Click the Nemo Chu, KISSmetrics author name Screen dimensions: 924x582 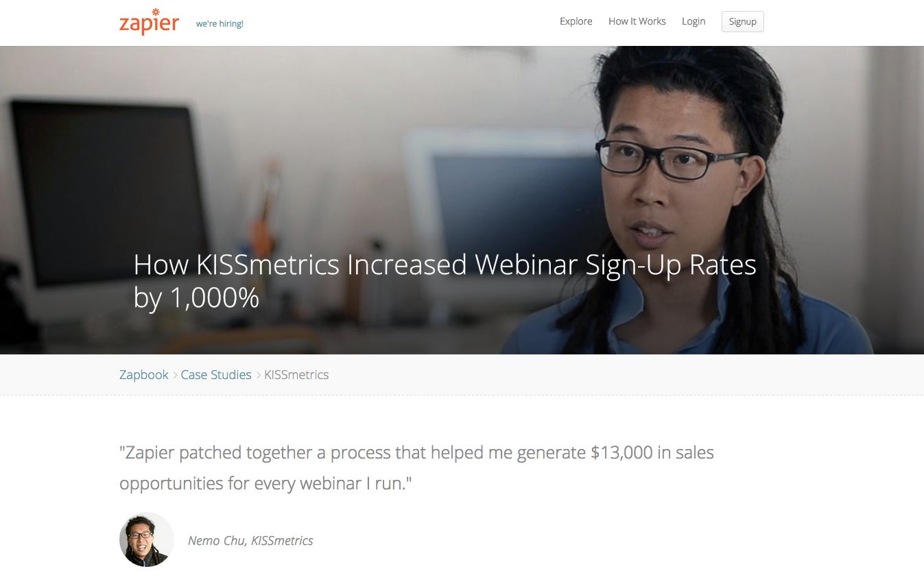click(x=250, y=541)
